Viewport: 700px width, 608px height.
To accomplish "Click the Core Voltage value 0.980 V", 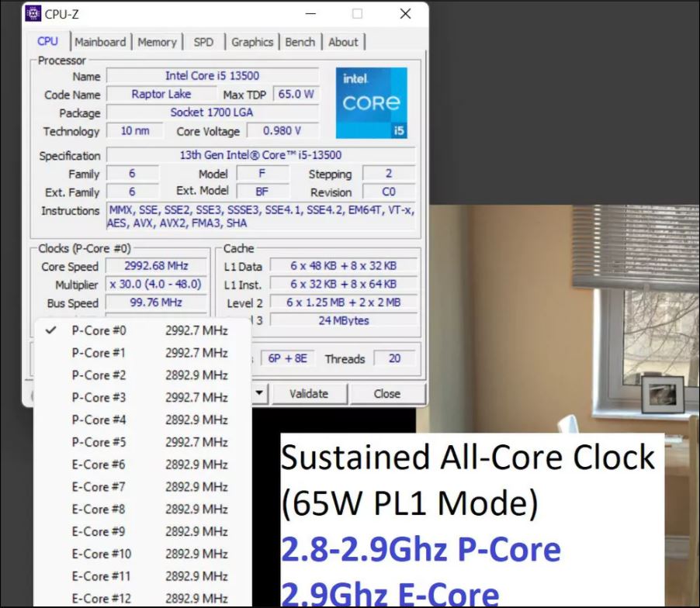I will coord(283,131).
